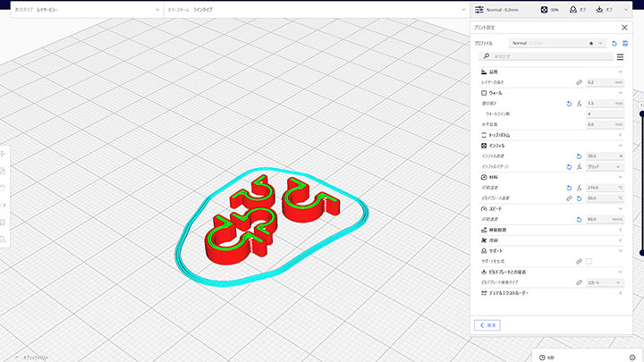Enable the サポートを生成 checkbox
This screenshot has width=644, height=362.
[589, 261]
